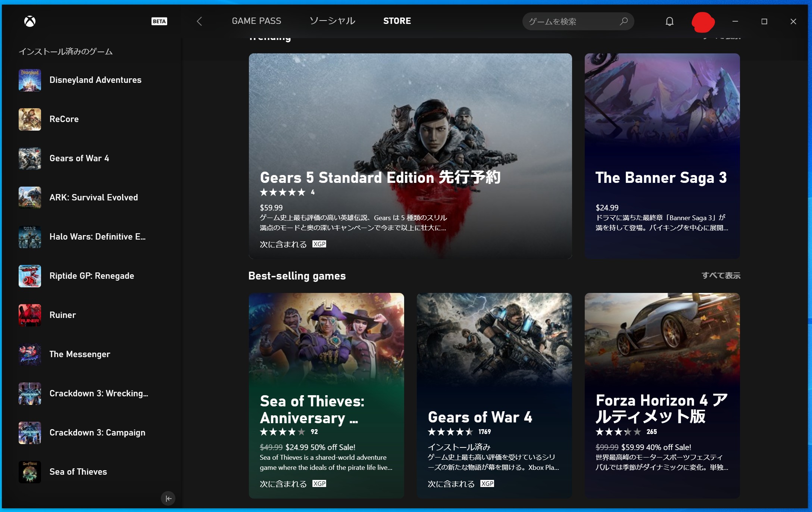Click the Xbox logo icon
The height and width of the screenshot is (512, 812).
(x=30, y=21)
